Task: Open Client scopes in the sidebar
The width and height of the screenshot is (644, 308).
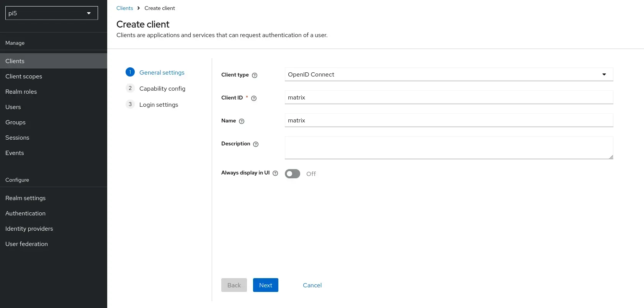Action: (x=54, y=76)
